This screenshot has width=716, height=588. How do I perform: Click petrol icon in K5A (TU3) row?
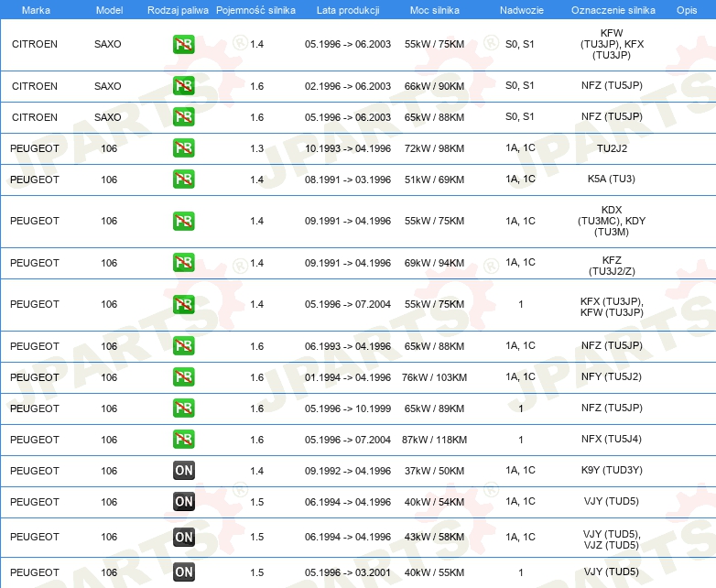pos(183,180)
